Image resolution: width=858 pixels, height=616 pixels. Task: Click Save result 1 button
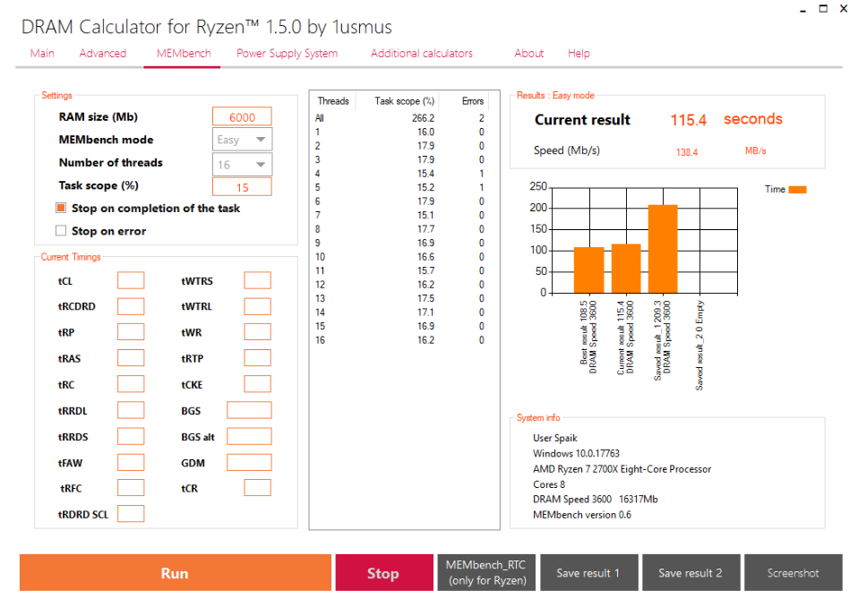588,573
